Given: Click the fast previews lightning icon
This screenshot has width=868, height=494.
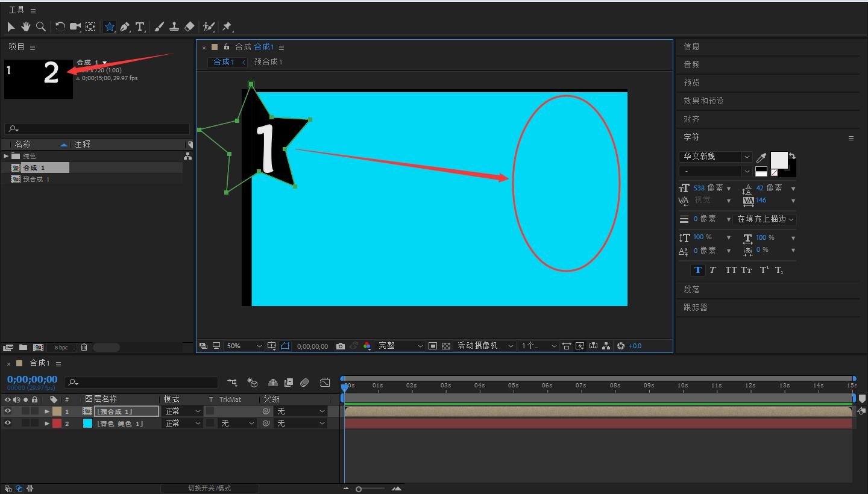Looking at the screenshot, I should (580, 346).
